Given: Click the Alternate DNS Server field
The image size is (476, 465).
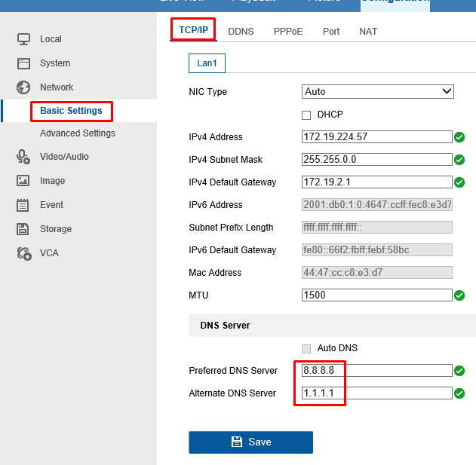Looking at the screenshot, I should pyautogui.click(x=377, y=393).
